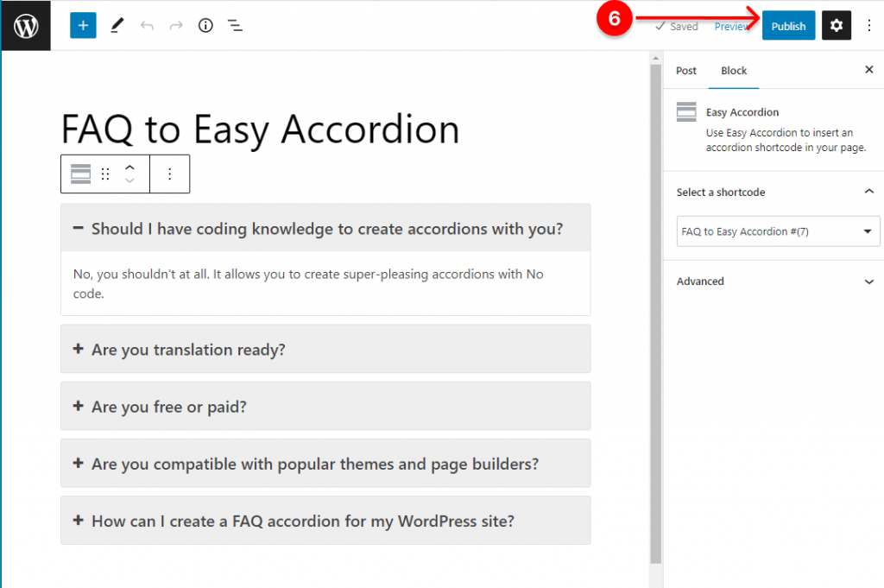Image resolution: width=884 pixels, height=588 pixels.
Task: Expand Are you free or paid? item
Action: click(325, 407)
